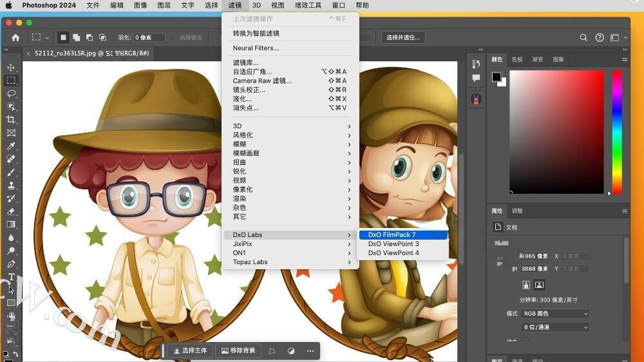The image size is (644, 362).
Task: Open the Comments panel icon
Action: click(x=476, y=78)
